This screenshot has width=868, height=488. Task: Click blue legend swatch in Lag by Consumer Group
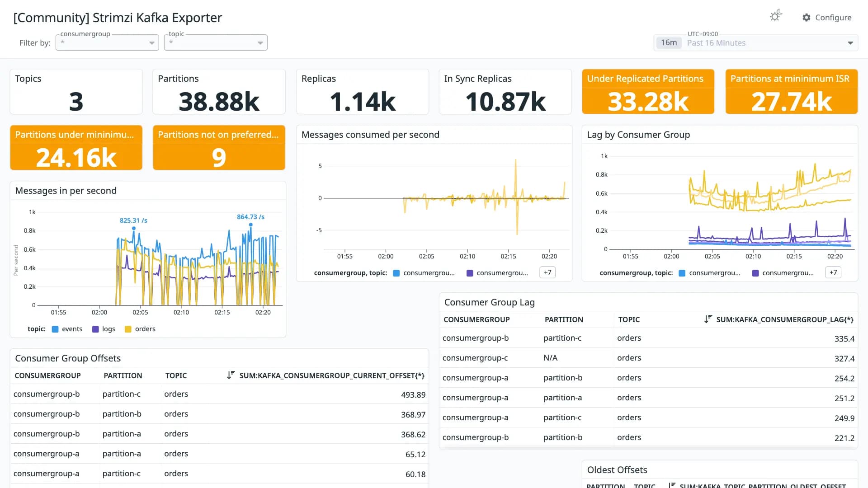pyautogui.click(x=682, y=273)
